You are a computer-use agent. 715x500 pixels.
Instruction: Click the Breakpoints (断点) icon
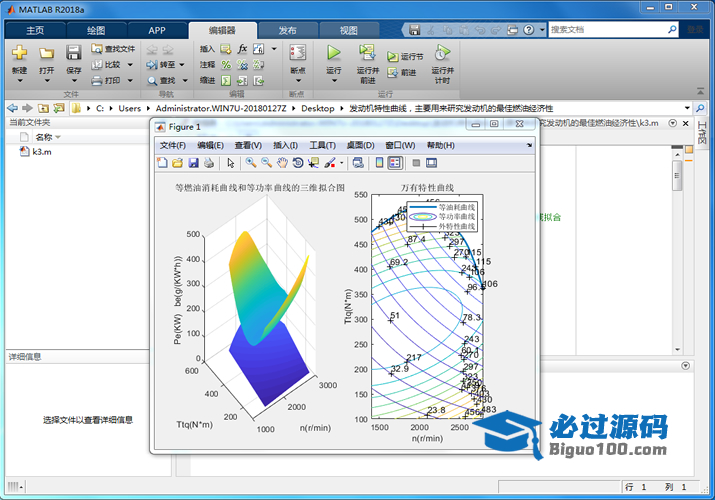tap(298, 52)
